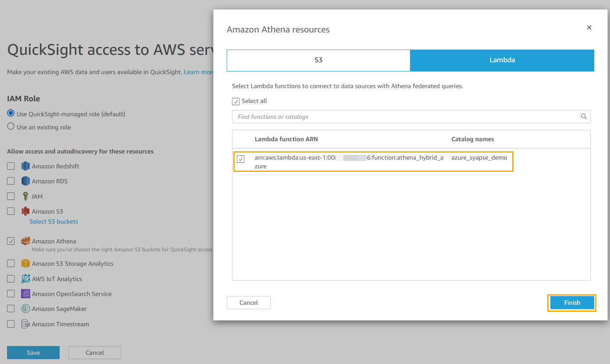Click the Catalog names column header
610x364 pixels.
tap(473, 139)
